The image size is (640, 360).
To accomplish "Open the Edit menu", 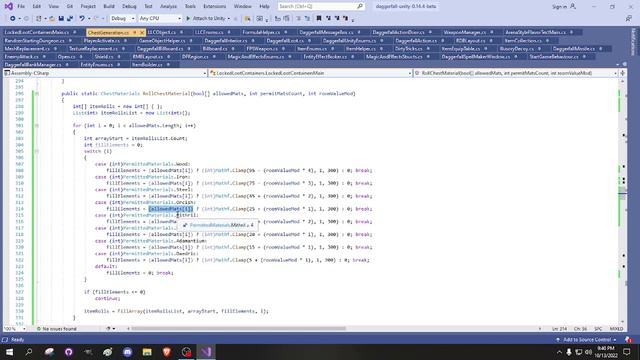I will click(x=36, y=7).
